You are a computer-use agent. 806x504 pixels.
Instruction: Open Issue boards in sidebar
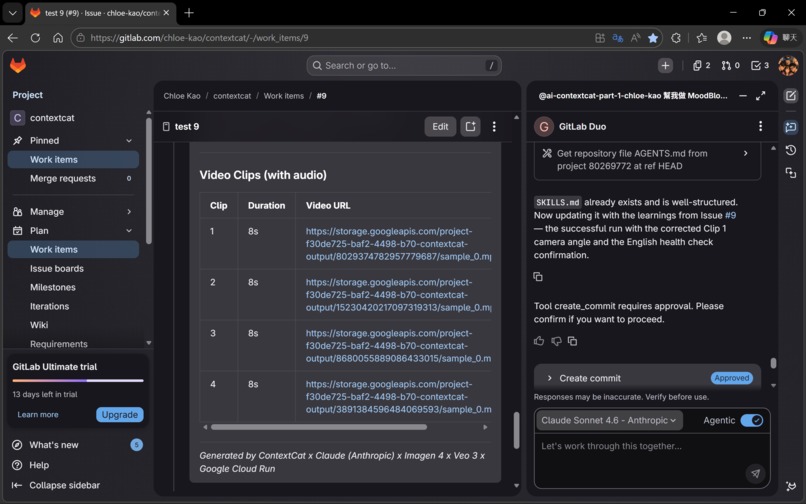73,268
